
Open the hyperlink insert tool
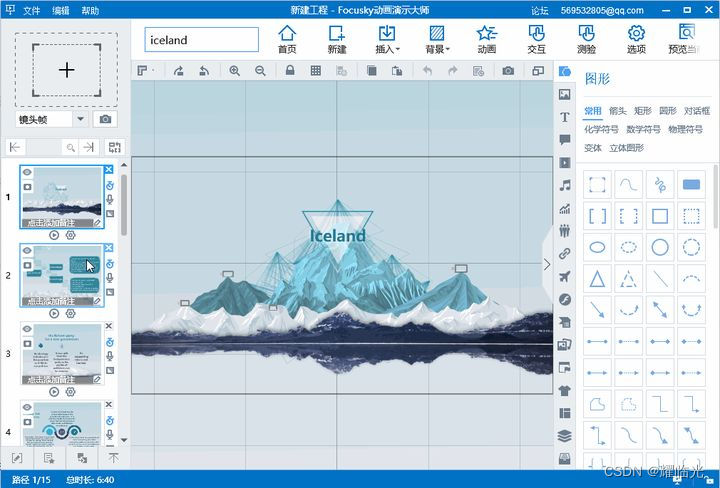(x=565, y=253)
